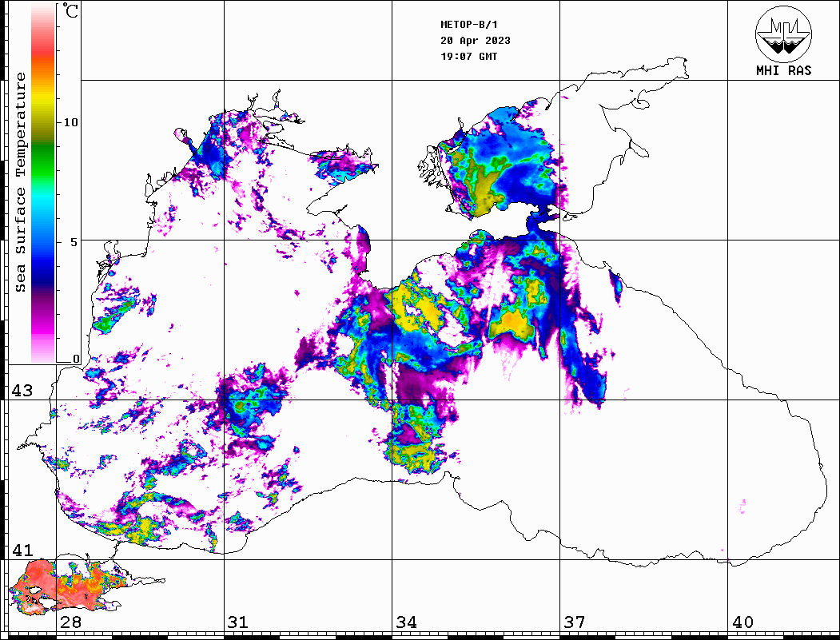Click the MHI RAS label text
The width and height of the screenshot is (840, 640).
[784, 70]
